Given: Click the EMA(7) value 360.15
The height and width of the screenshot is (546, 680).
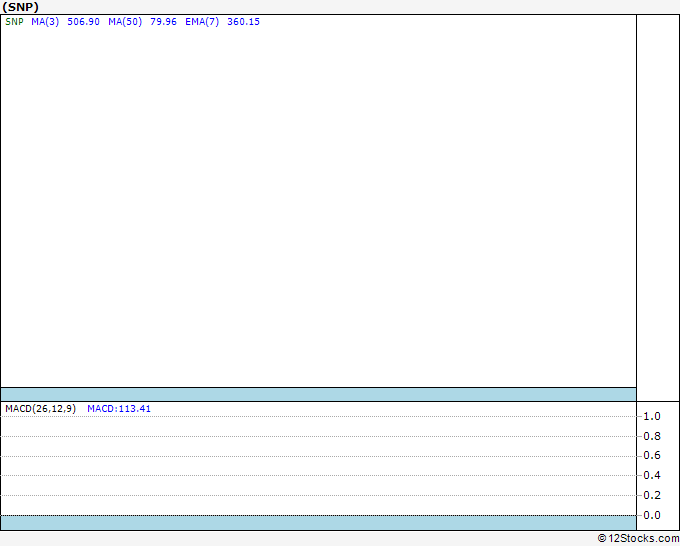Looking at the screenshot, I should point(243,22).
